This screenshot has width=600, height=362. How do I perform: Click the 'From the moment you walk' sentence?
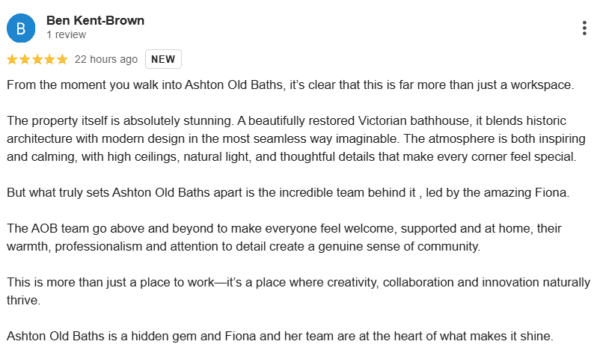(290, 85)
